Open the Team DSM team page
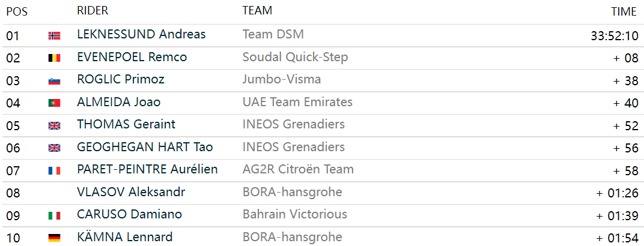Screen dimensions: 644x246 [x=273, y=34]
